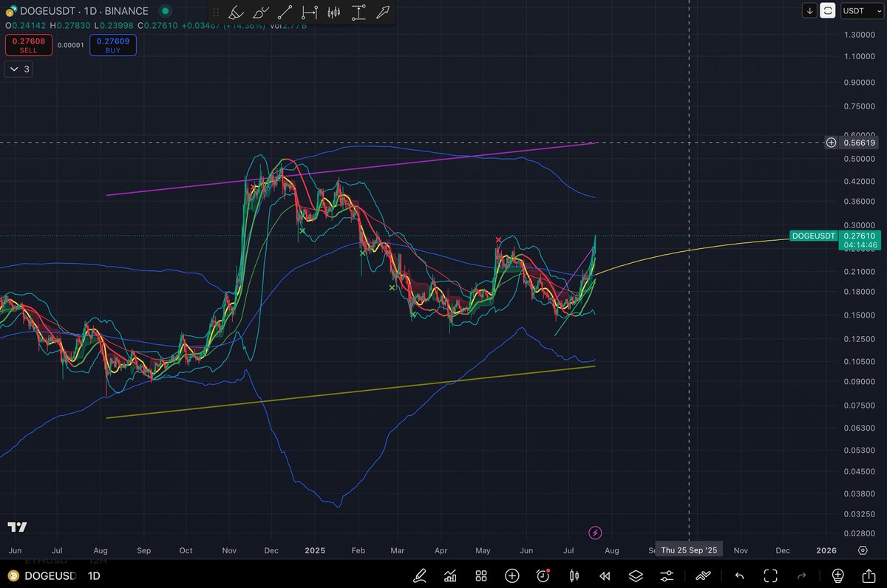
Task: Expand the collapsed indicators legend showing 3
Action: (x=18, y=69)
